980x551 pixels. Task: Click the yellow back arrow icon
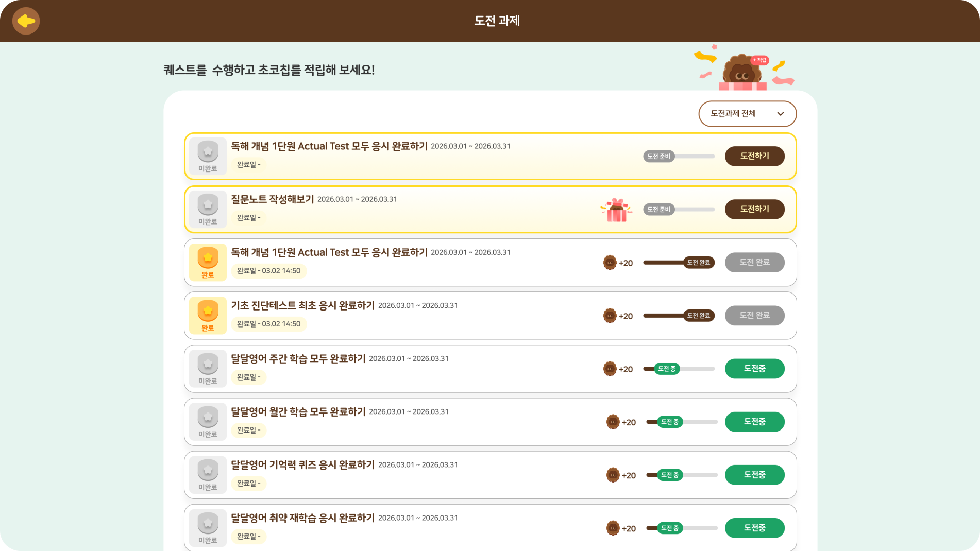click(x=26, y=21)
